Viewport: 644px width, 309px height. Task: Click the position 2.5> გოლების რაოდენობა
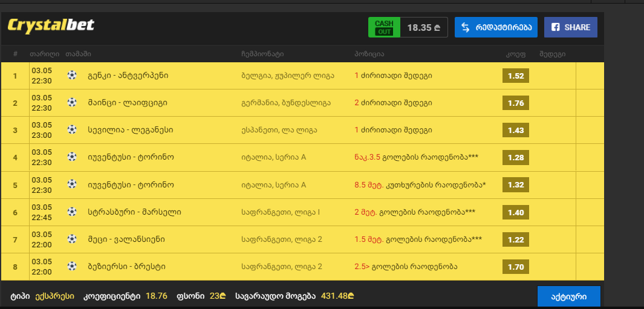coord(406,267)
